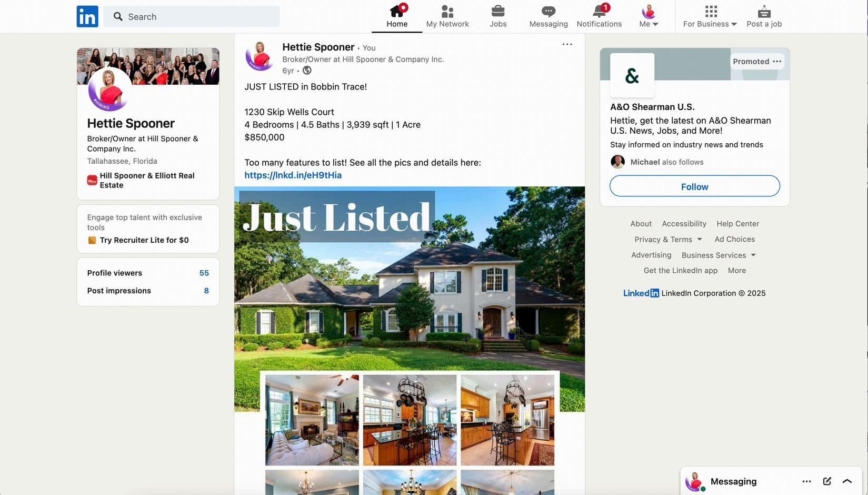The image size is (868, 495).
Task: Open Hettie Spooner post author avatar
Action: coord(260,55)
